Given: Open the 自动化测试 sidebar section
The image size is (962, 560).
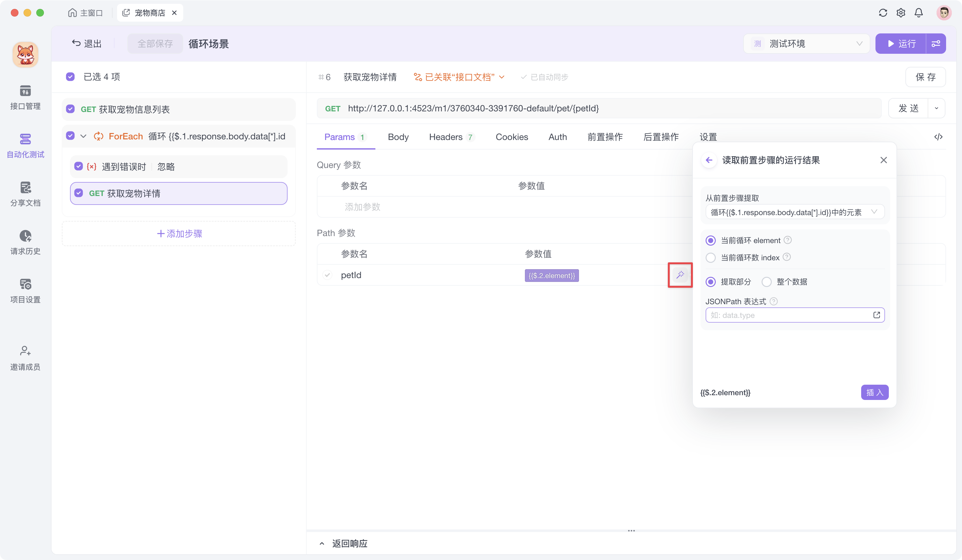Looking at the screenshot, I should tap(25, 145).
